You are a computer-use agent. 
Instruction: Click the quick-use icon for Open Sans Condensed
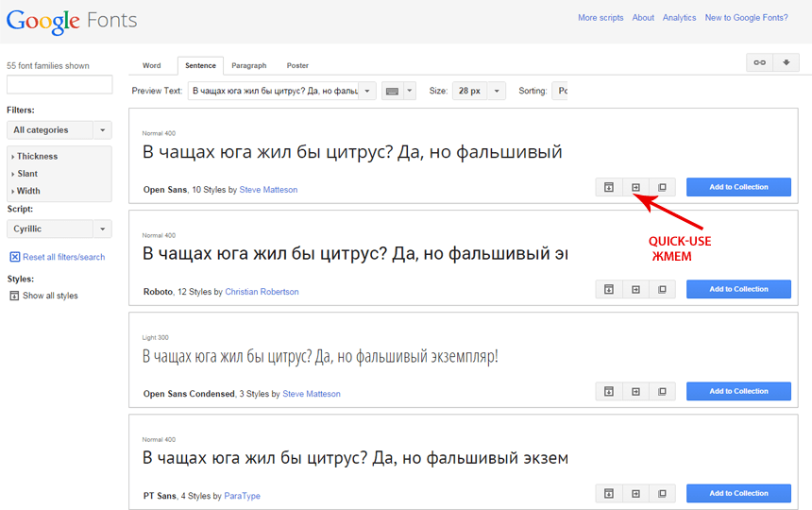pos(635,391)
